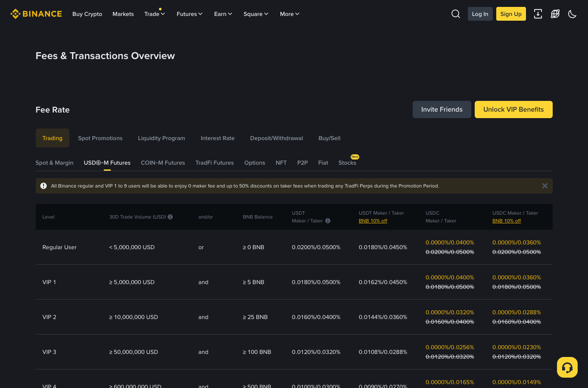Select COIN-M Futures sub-tab
Image resolution: width=588 pixels, height=388 pixels.
[163, 163]
